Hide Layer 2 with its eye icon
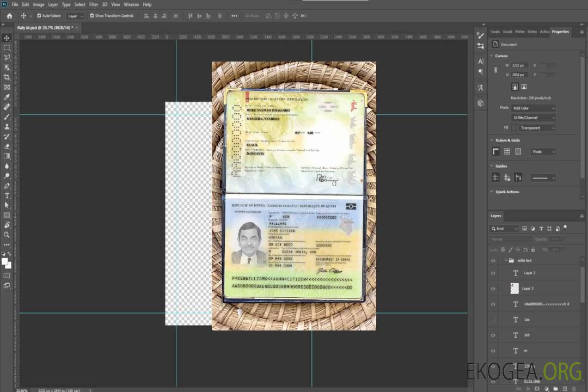The width and height of the screenshot is (588, 392). (x=493, y=273)
